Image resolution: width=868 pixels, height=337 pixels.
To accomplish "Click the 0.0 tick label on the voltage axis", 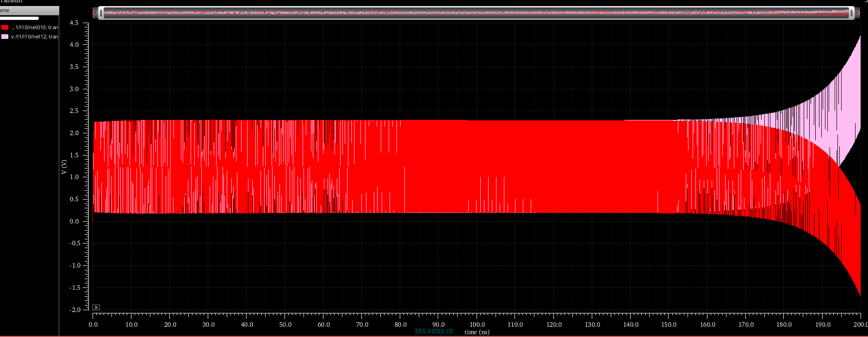I will point(74,221).
